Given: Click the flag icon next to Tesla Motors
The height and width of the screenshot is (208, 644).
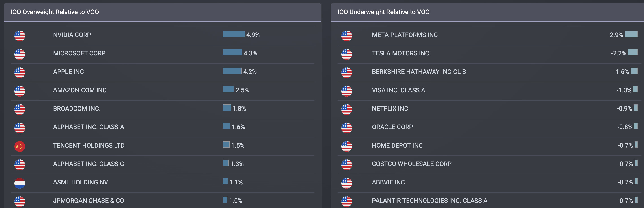Looking at the screenshot, I should pos(346,54).
